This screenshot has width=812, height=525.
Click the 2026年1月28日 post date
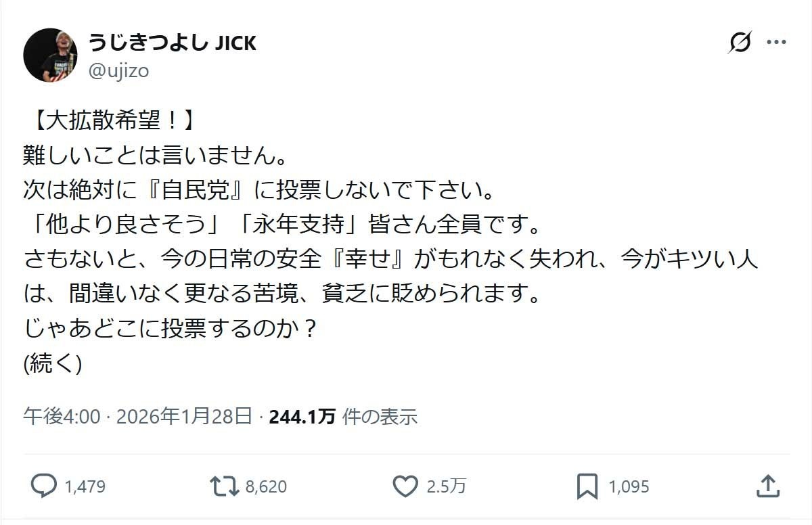(185, 417)
